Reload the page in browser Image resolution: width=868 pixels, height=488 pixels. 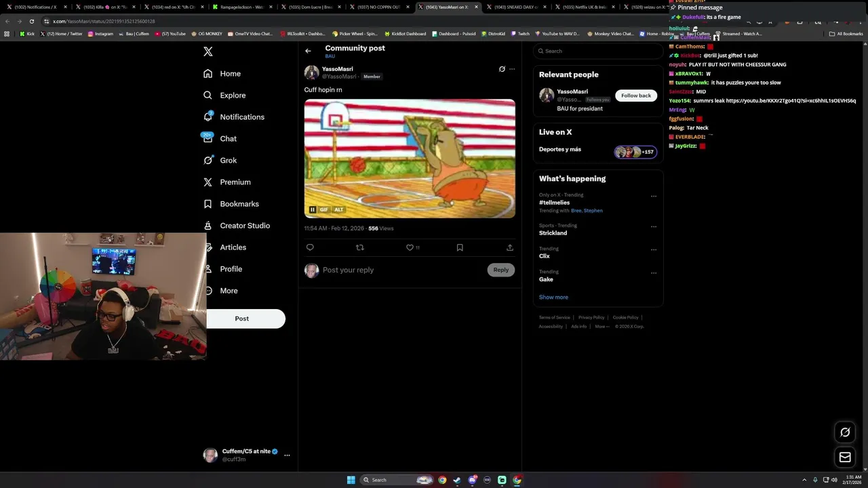pos(31,21)
